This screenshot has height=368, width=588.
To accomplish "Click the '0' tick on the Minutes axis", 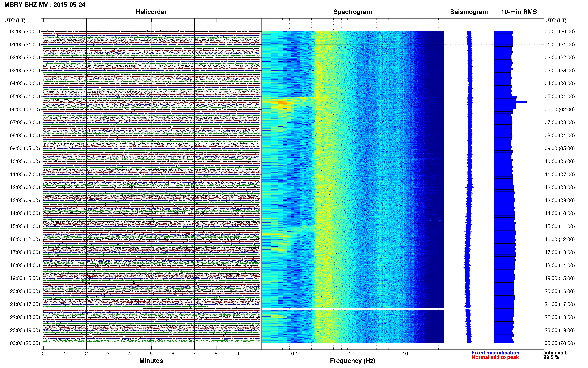I will point(43,354).
